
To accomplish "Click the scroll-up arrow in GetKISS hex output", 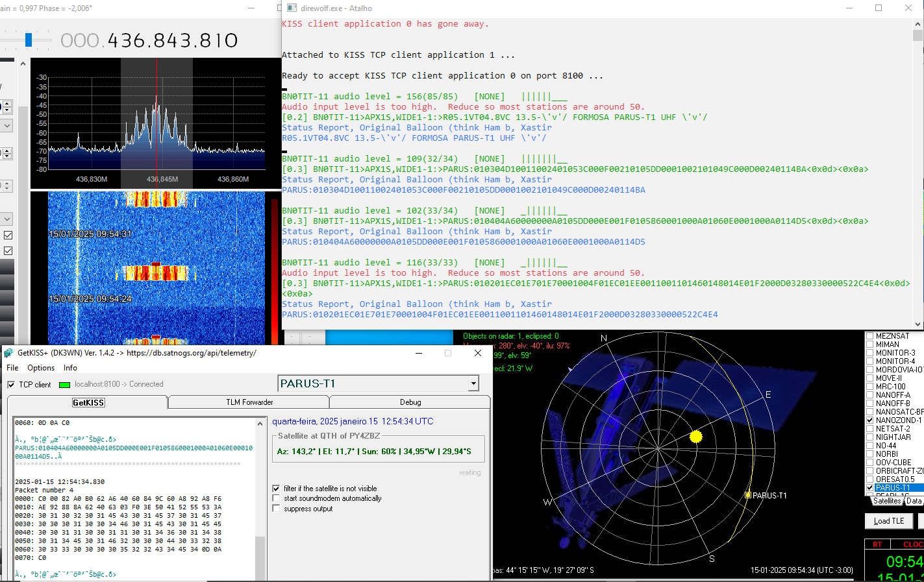I will [260, 424].
